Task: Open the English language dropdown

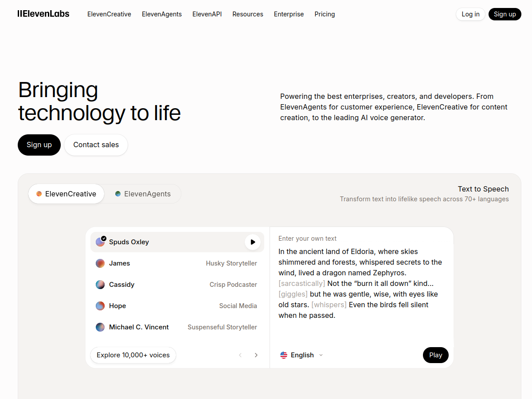Action: (x=303, y=355)
